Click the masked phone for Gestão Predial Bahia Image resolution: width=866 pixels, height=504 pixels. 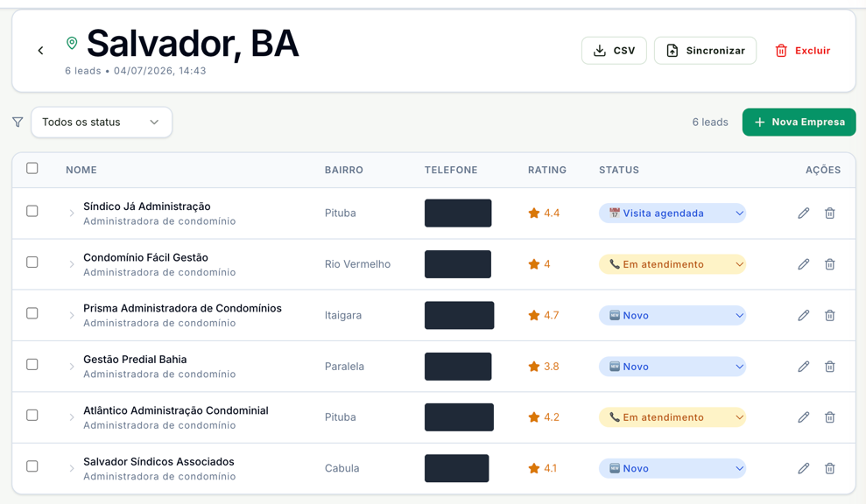tap(458, 367)
